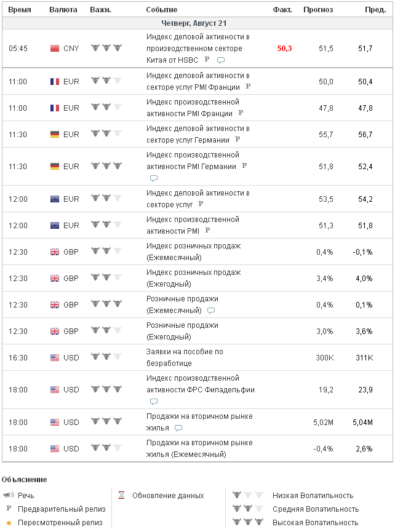Click the UK flag in Розничные продажи (Ежегодный) row
The width and height of the screenshot is (395, 532).
(x=54, y=331)
